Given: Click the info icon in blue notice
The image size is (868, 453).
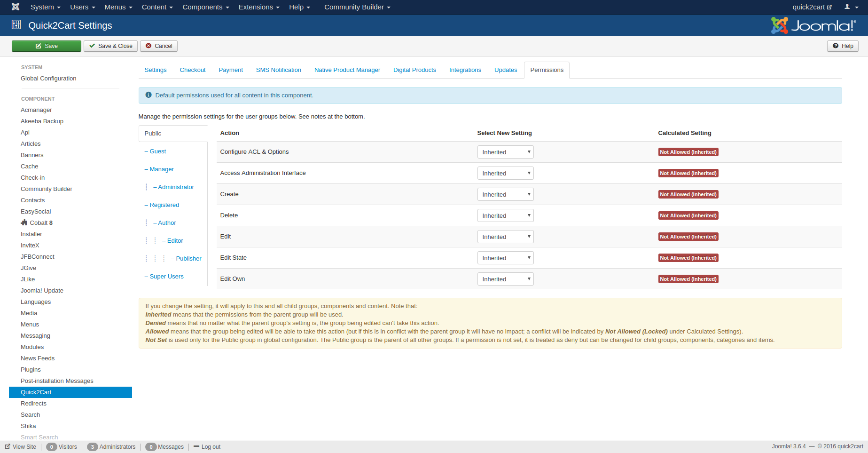Looking at the screenshot, I should [149, 95].
